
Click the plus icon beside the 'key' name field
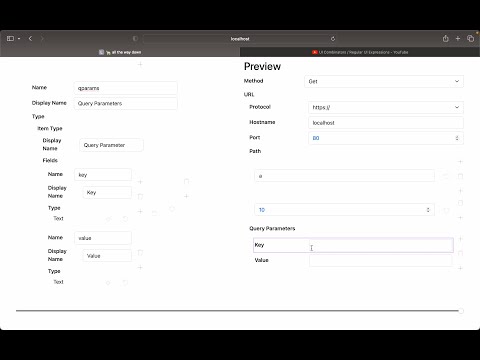140,182
